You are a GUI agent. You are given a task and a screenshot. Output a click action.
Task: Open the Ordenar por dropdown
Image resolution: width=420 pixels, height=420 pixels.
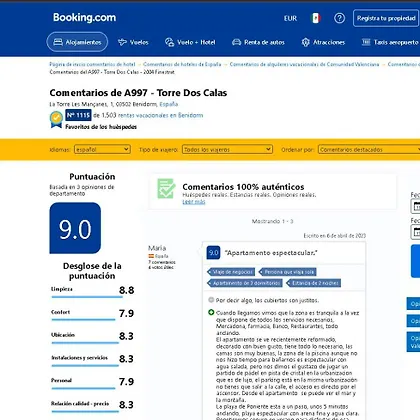pyautogui.click(x=369, y=149)
